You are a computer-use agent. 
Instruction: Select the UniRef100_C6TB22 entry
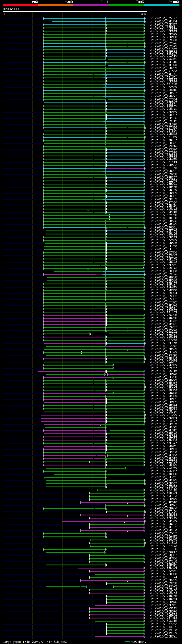163,302
